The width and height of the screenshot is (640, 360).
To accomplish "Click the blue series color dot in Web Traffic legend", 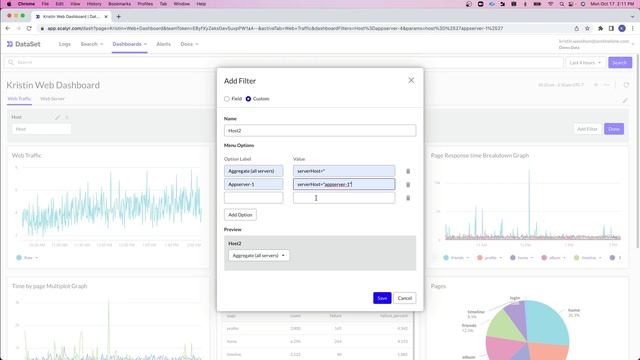I will (19, 258).
